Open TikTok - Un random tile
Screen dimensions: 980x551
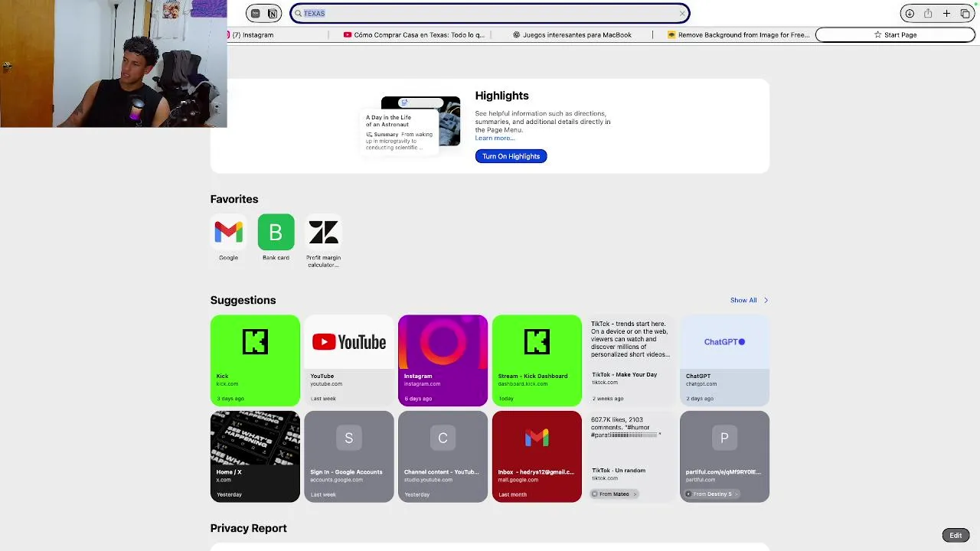(x=630, y=456)
